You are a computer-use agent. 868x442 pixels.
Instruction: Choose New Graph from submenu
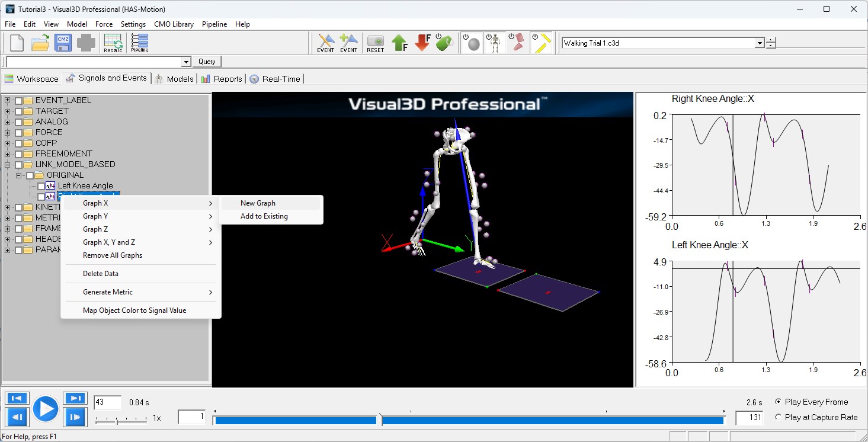[271, 203]
